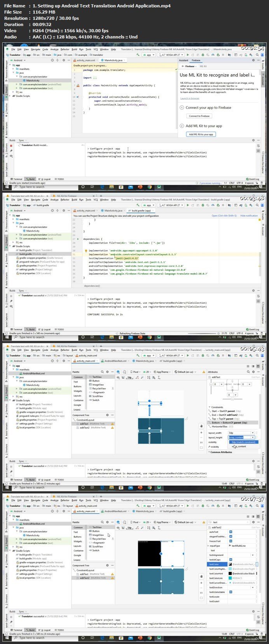Open Refactor menu in 00:03:48 frame
The width and height of the screenshot is (269, 644).
point(65,200)
